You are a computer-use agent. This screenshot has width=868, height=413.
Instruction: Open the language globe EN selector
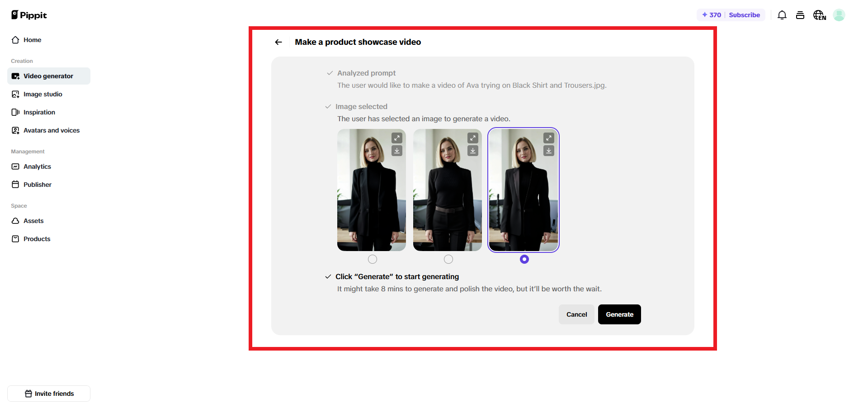pyautogui.click(x=820, y=15)
